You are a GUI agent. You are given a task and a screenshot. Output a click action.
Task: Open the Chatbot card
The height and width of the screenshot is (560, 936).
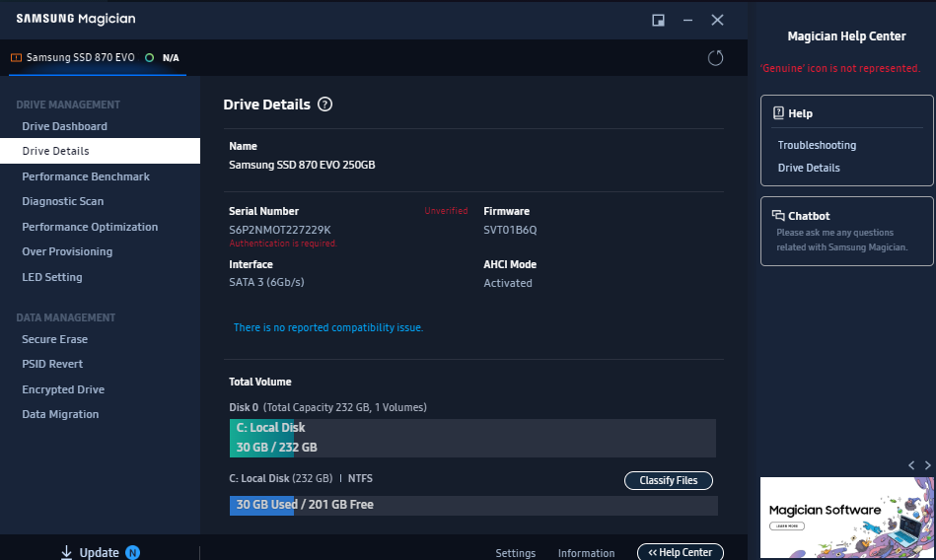point(846,231)
